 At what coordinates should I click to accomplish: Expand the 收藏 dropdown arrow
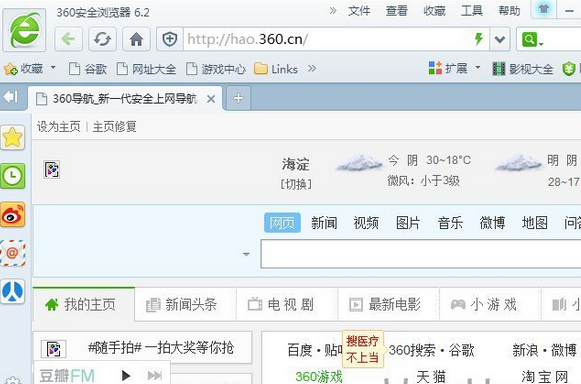53,67
